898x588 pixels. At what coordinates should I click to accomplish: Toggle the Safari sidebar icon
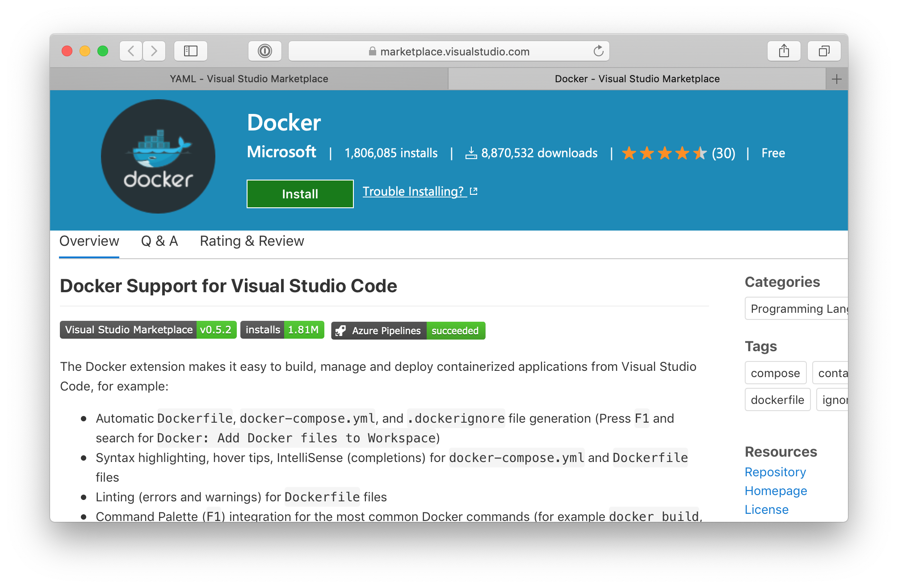pyautogui.click(x=191, y=51)
